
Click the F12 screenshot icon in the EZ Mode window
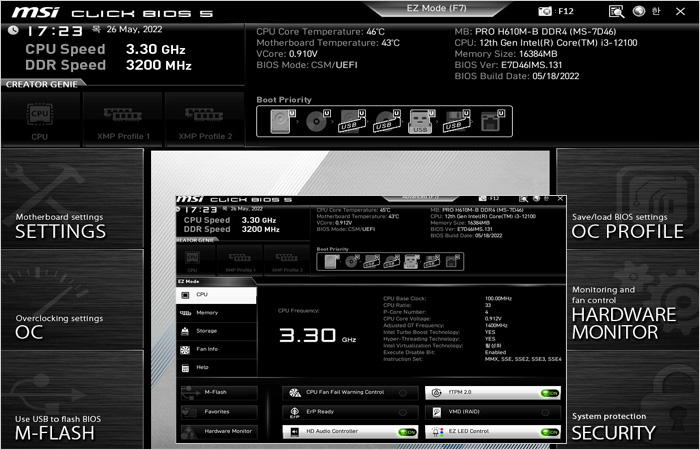pyautogui.click(x=483, y=199)
